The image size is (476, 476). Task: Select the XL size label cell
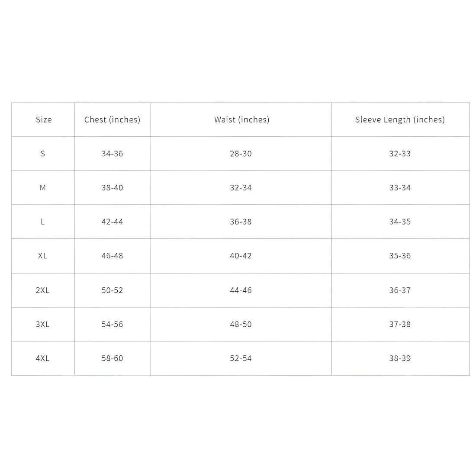point(43,256)
